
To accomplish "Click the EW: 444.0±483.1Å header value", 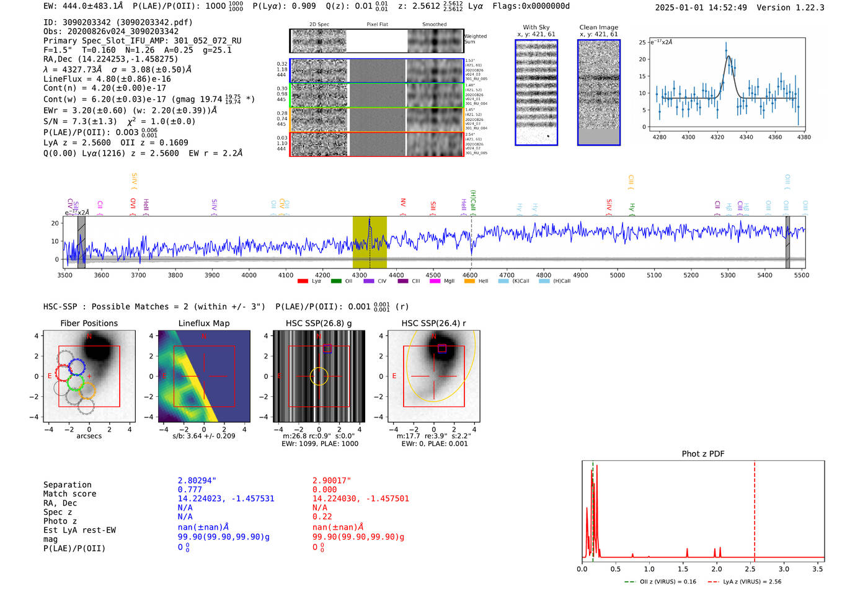I will pos(84,6).
